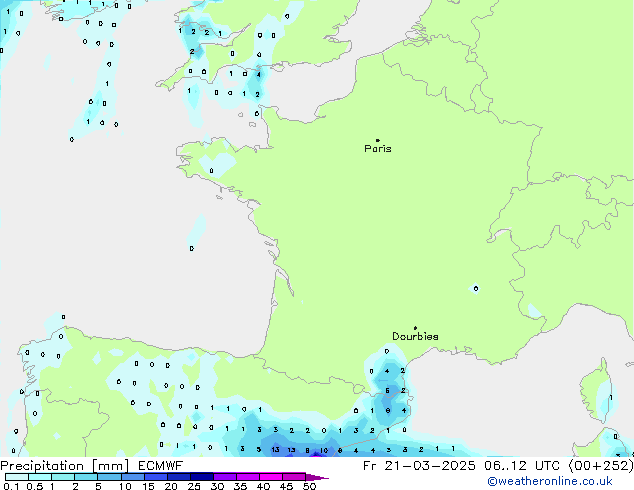Click the legend value label '25'

pos(194,486)
